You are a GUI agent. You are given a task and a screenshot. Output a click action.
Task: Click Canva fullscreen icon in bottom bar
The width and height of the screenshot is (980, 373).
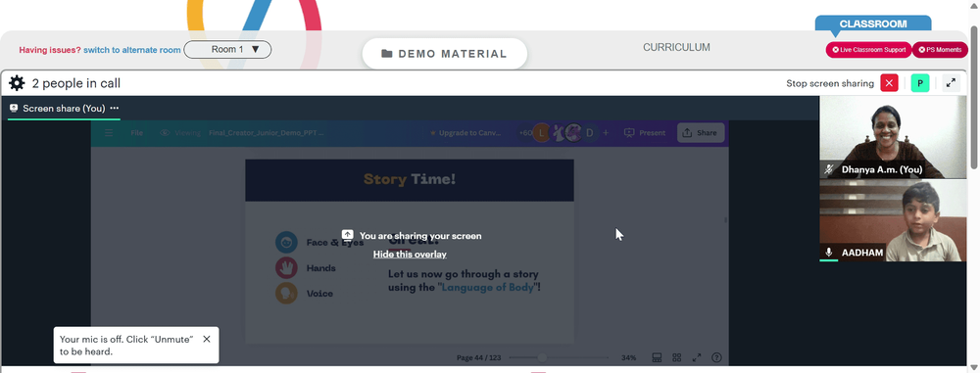697,357
